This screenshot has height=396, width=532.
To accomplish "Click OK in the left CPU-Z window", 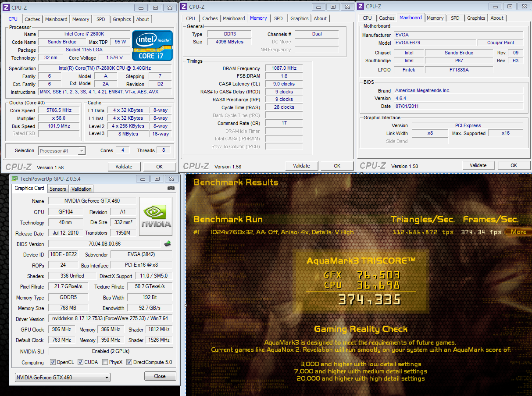I will (x=160, y=167).
